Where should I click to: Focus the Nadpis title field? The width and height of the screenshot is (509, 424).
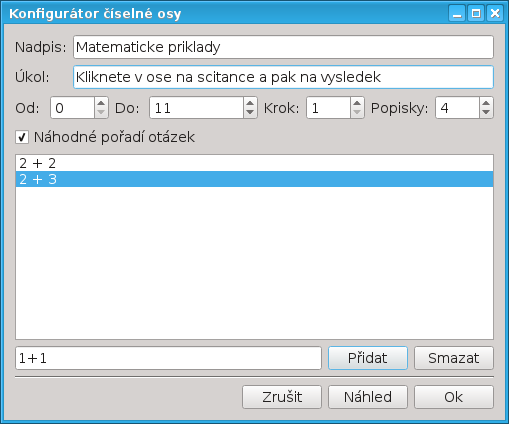pyautogui.click(x=283, y=47)
